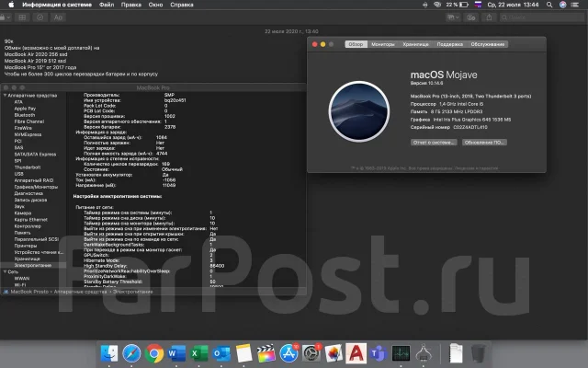The width and height of the screenshot is (588, 368).
Task: Launch Final Cut Pro from the Dock
Action: click(266, 353)
